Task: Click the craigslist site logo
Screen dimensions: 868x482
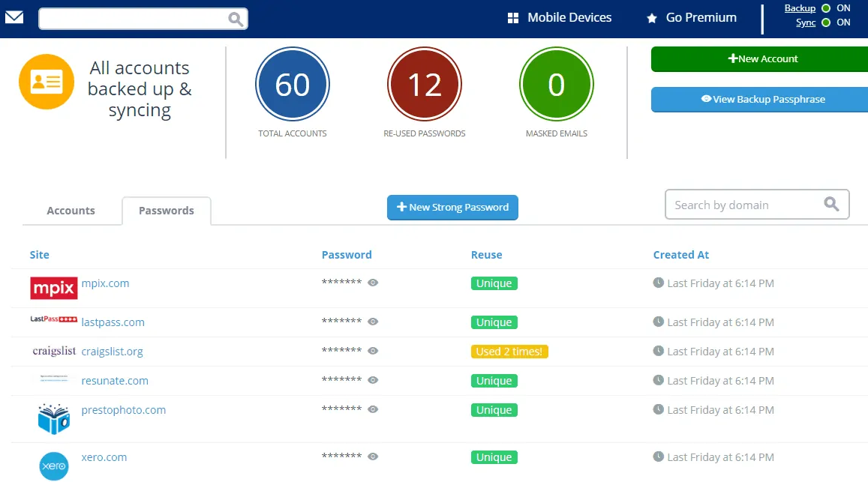Action: click(x=54, y=351)
